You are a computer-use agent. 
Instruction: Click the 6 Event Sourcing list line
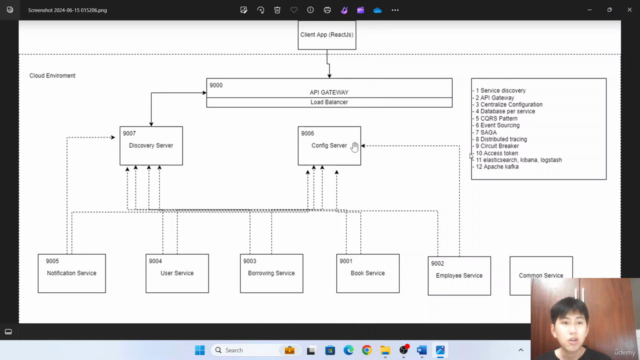coord(497,125)
